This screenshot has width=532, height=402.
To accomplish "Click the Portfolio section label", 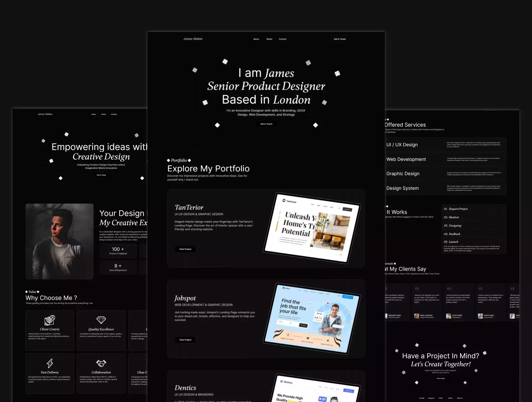I will pyautogui.click(x=179, y=161).
